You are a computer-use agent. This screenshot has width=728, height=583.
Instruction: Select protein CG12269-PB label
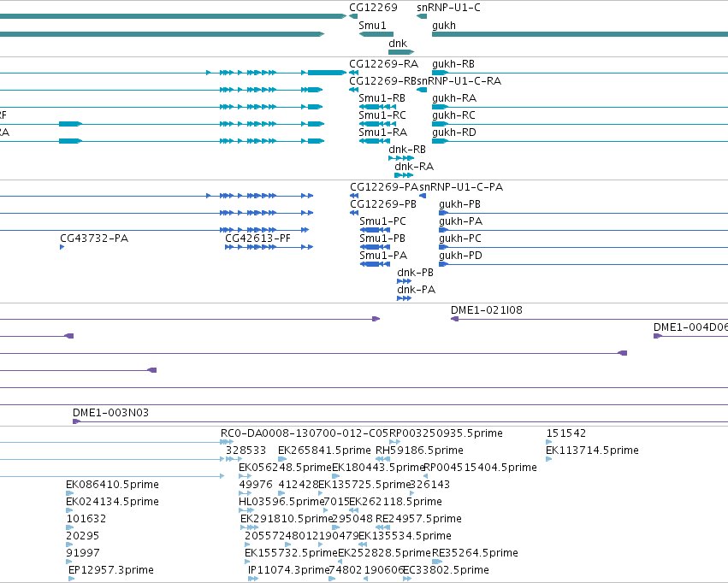[x=383, y=204]
